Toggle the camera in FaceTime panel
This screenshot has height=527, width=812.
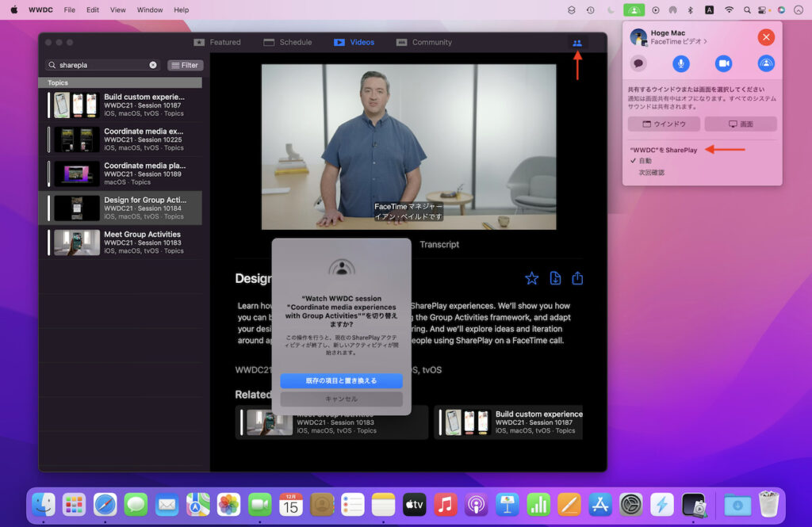tap(723, 63)
